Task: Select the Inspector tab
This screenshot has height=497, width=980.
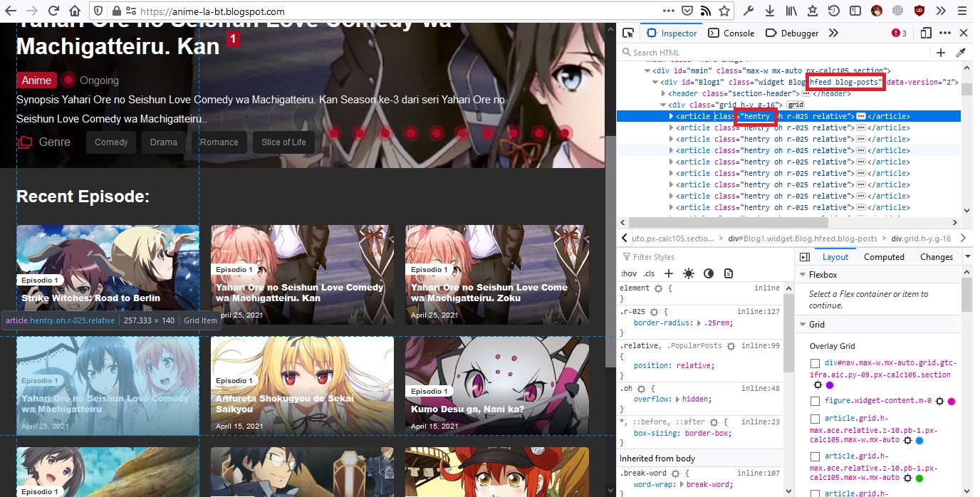Action: (x=672, y=33)
